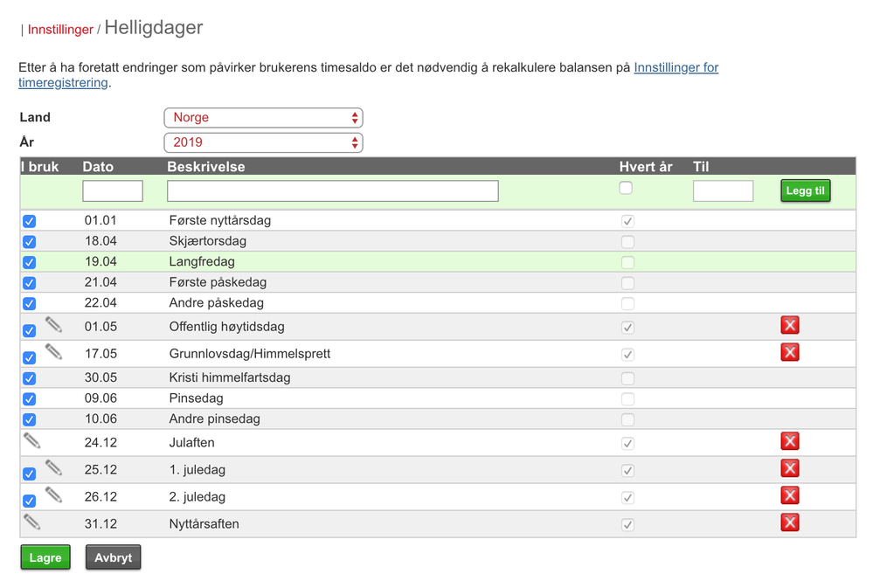
Task: Uncheck 'I bruk' for Pinsedag
Action: [x=30, y=398]
